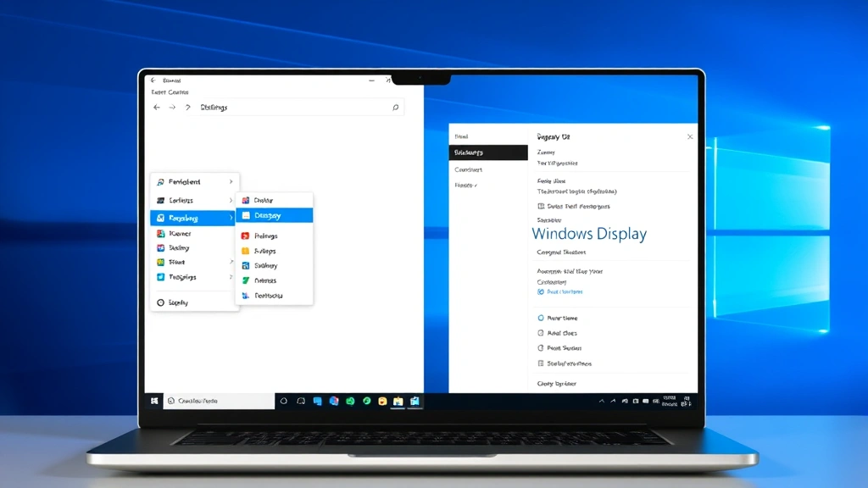Viewport: 868px width, 488px height.
Task: Click the search magnifier in the Explorer address bar
Action: pyautogui.click(x=395, y=108)
